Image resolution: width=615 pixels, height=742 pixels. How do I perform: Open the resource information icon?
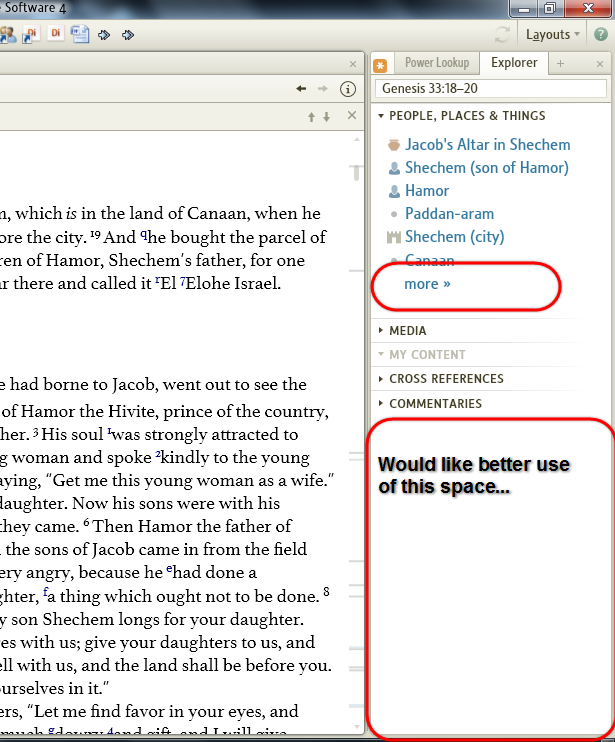348,89
